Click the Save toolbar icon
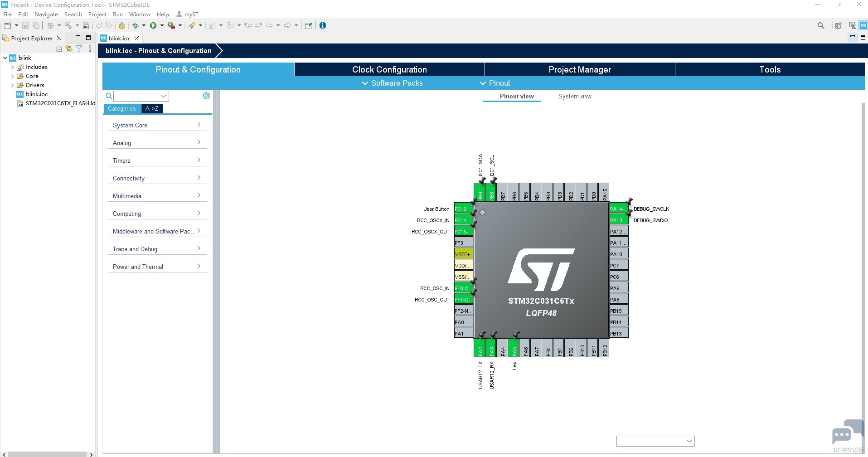The width and height of the screenshot is (868, 457). [25, 25]
